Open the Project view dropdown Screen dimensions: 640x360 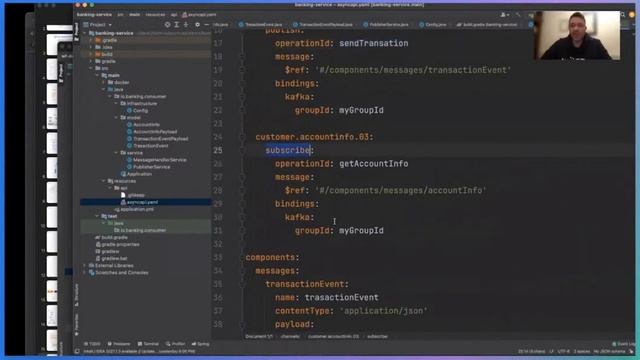98,25
